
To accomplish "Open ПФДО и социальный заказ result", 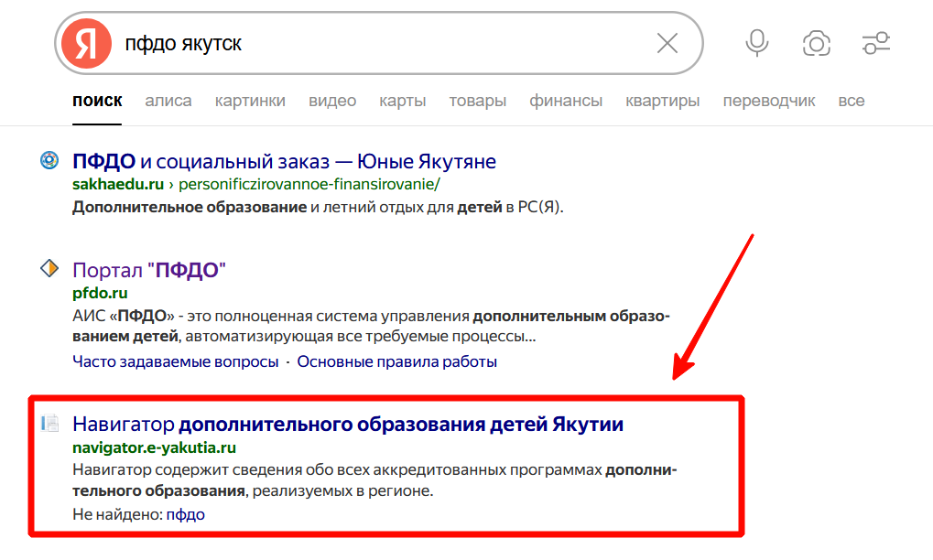I will (284, 162).
